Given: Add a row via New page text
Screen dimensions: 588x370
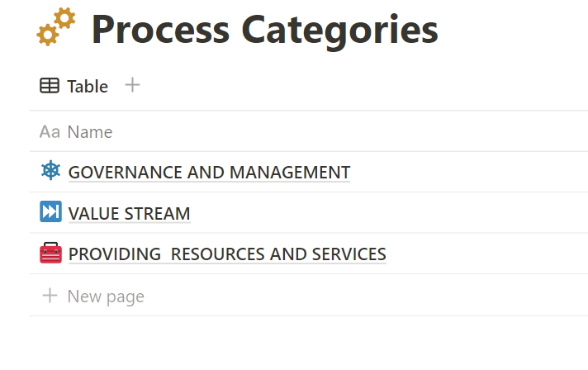Looking at the screenshot, I should coord(105,296).
